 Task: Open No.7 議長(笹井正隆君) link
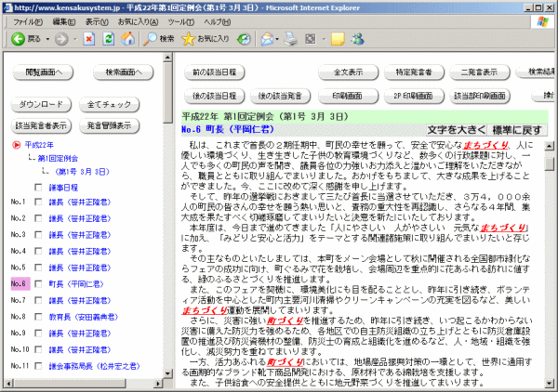pyautogui.click(x=80, y=301)
